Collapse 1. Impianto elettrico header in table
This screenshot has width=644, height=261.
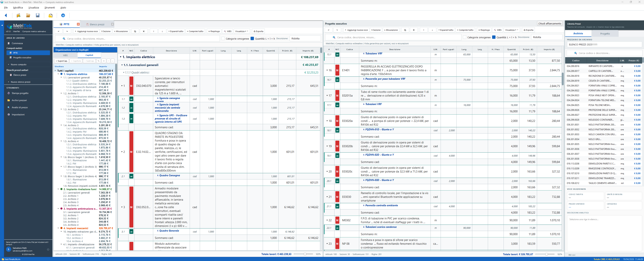(x=121, y=57)
